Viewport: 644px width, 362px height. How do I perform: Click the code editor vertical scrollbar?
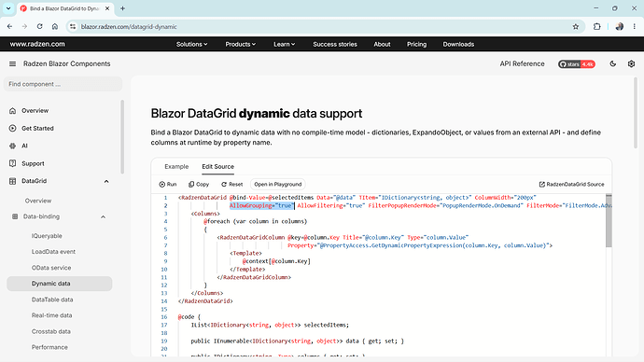click(x=609, y=221)
